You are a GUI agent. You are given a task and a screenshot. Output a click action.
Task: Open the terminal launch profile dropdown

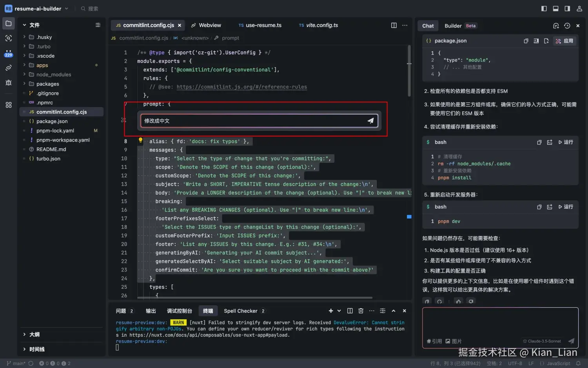tap(339, 311)
